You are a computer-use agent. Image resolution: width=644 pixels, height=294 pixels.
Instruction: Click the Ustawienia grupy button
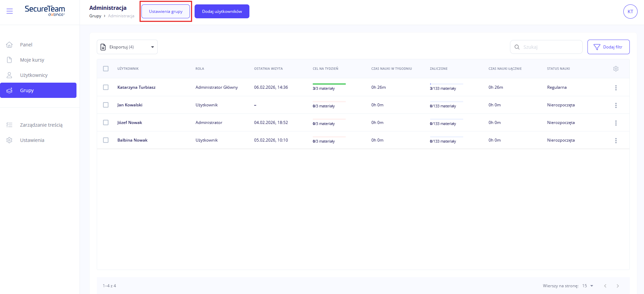tap(165, 12)
